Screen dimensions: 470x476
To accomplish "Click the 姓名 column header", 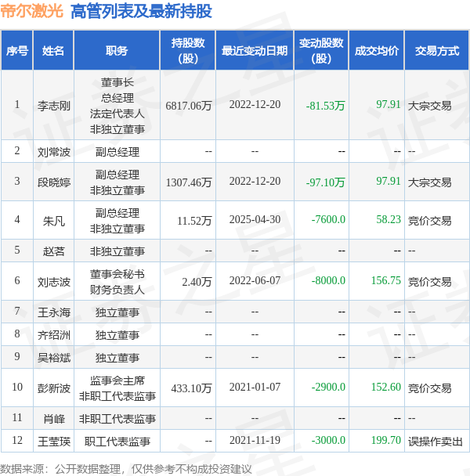I will tap(53, 50).
